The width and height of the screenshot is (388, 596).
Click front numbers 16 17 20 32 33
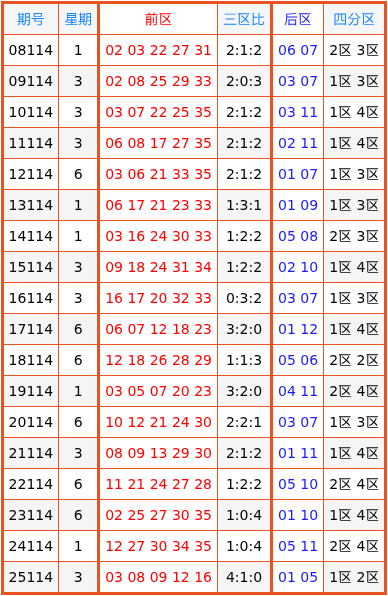click(x=158, y=298)
